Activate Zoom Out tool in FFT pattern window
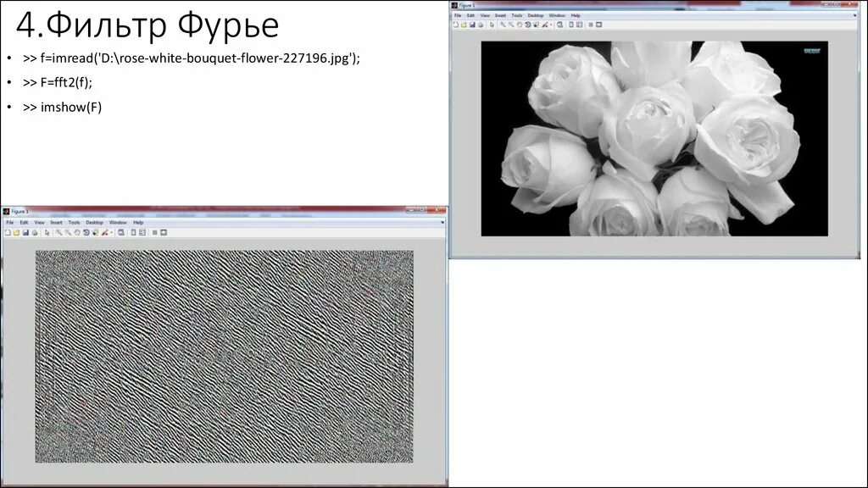The image size is (868, 488). [68, 232]
